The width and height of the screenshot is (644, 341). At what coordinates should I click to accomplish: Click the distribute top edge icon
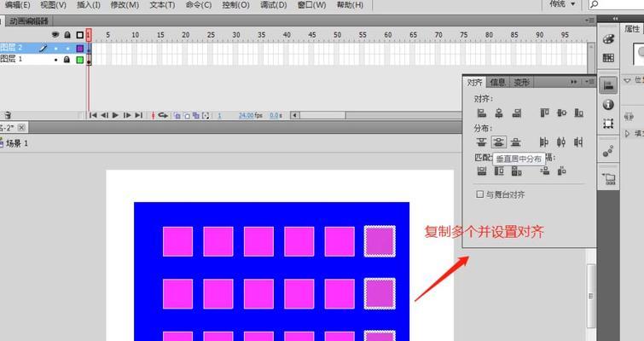click(481, 142)
